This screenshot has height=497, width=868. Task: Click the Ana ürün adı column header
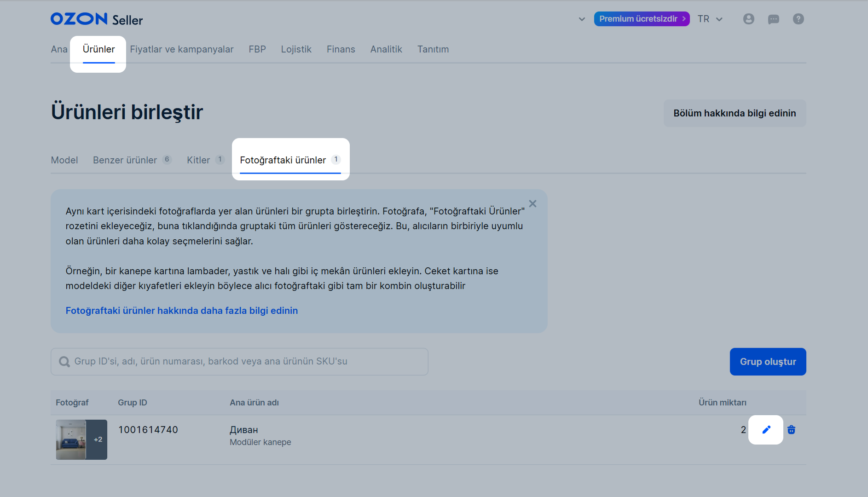(255, 403)
